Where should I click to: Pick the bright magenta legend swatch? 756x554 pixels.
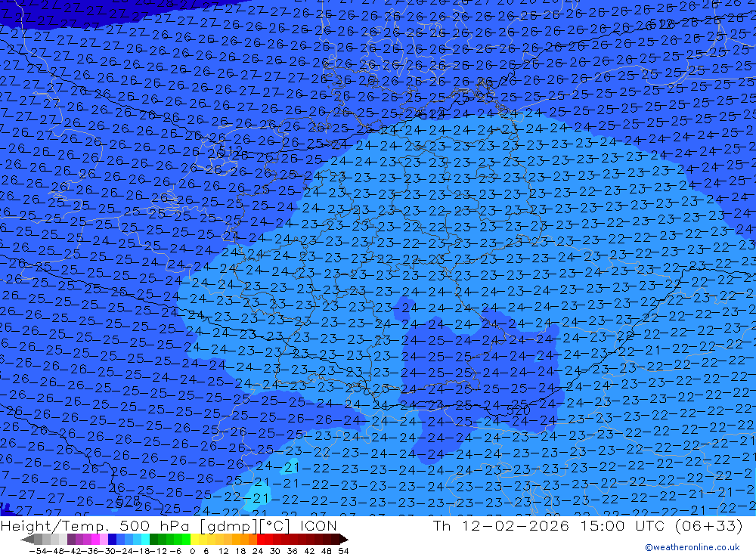95,540
